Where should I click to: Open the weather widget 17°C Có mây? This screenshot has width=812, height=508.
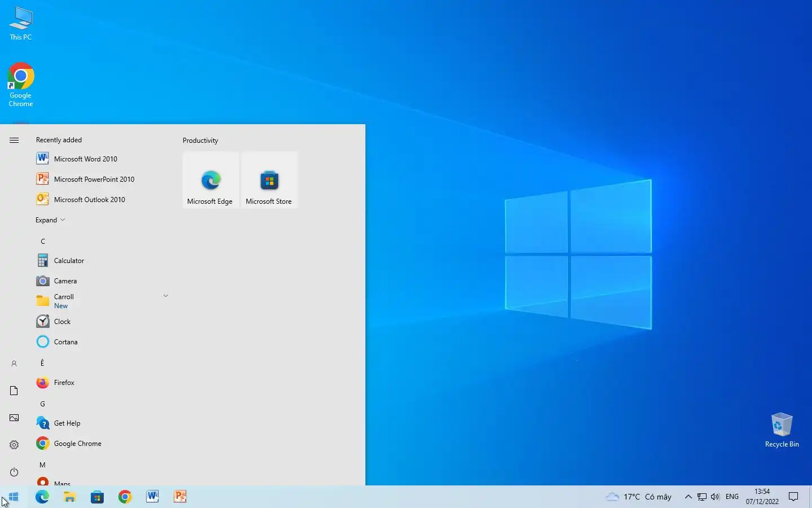tap(638, 497)
